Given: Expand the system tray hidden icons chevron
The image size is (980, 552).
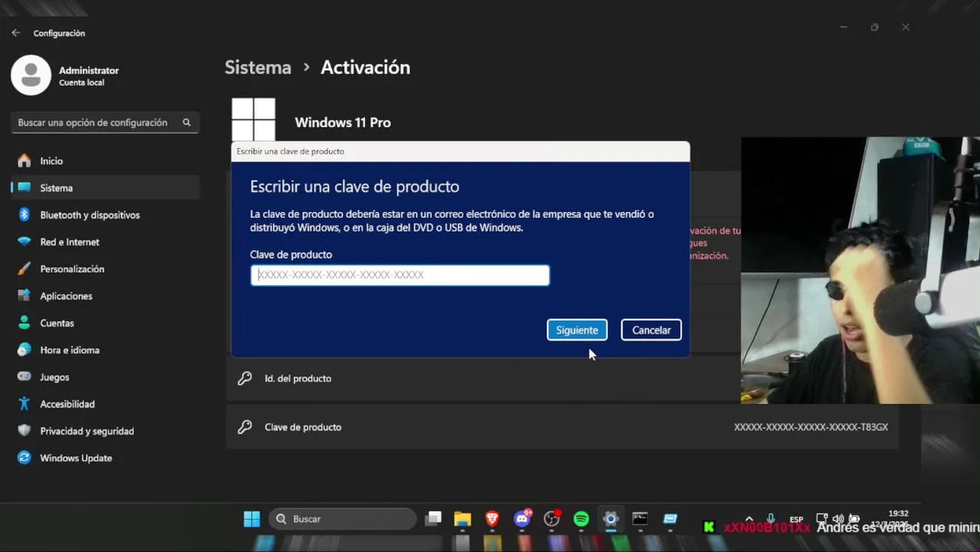Looking at the screenshot, I should (x=749, y=519).
